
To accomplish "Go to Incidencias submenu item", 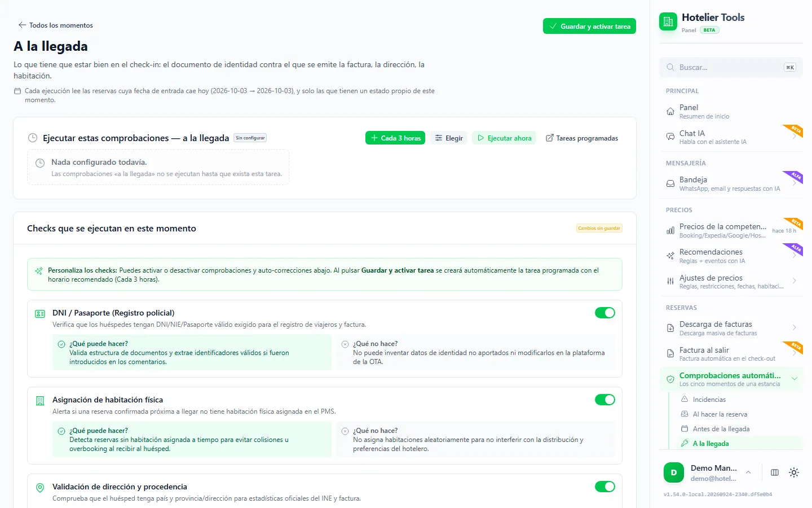I will 739,399.
